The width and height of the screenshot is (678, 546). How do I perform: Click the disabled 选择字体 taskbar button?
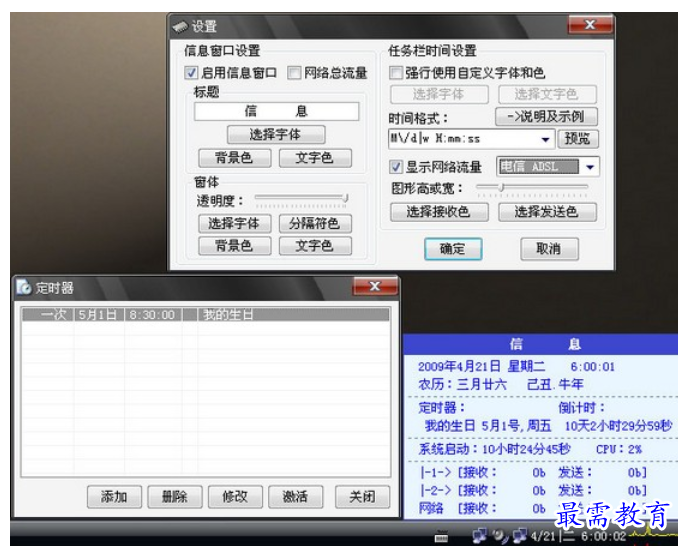coord(439,94)
